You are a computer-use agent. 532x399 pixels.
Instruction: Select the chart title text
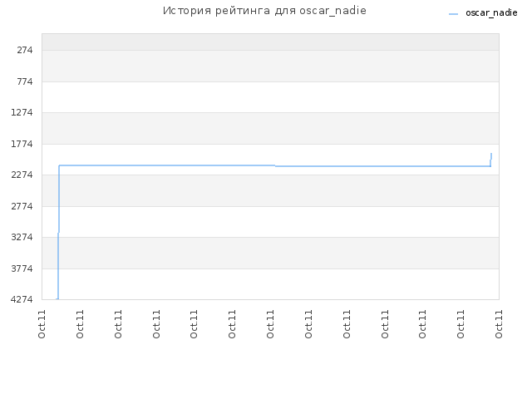264,11
